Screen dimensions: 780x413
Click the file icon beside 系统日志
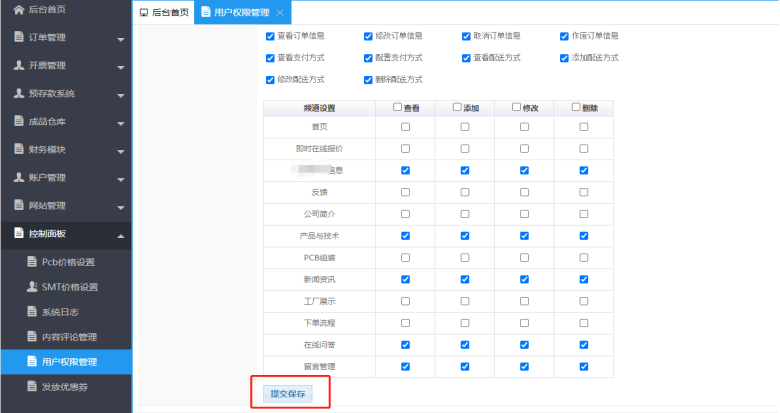tap(31, 312)
